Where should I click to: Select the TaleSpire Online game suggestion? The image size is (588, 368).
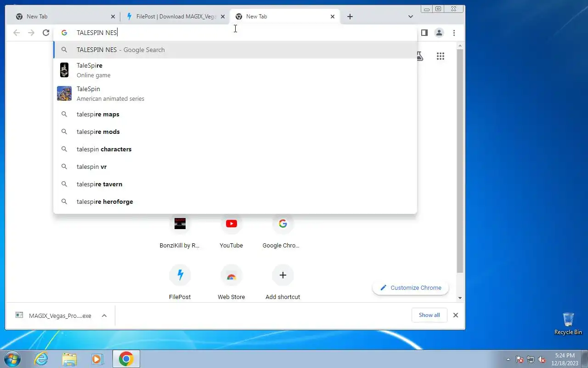[235, 70]
